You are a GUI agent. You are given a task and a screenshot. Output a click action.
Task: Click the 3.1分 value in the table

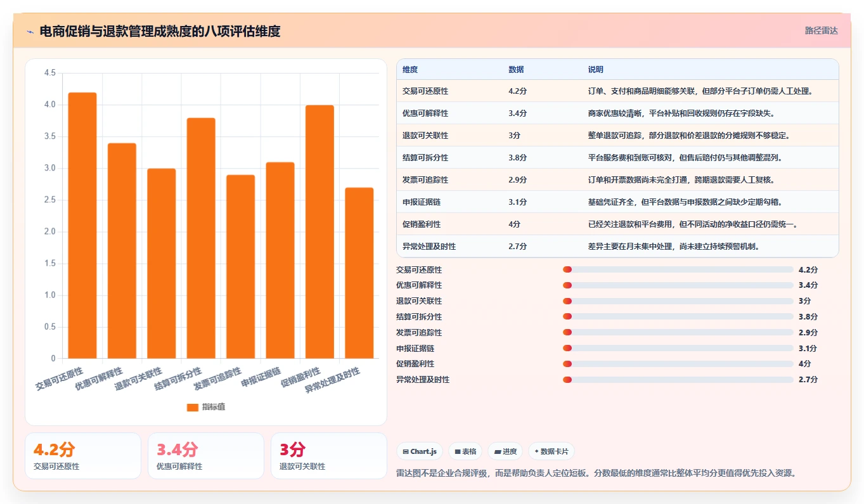(517, 202)
